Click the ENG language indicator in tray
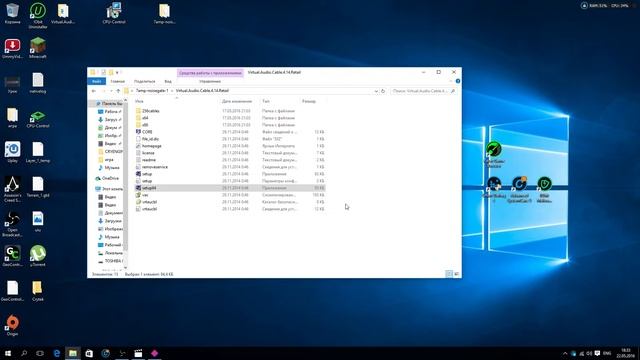 pos(607,353)
